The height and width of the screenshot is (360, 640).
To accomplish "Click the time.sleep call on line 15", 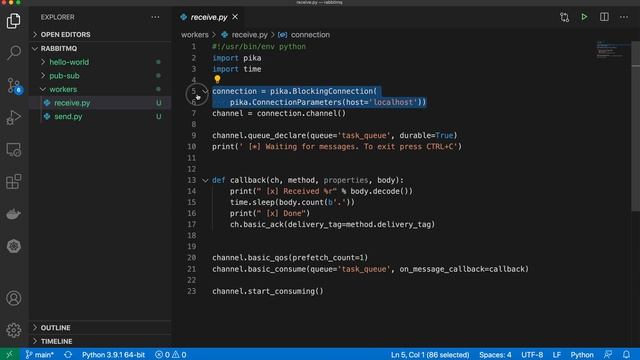I will click(x=292, y=202).
